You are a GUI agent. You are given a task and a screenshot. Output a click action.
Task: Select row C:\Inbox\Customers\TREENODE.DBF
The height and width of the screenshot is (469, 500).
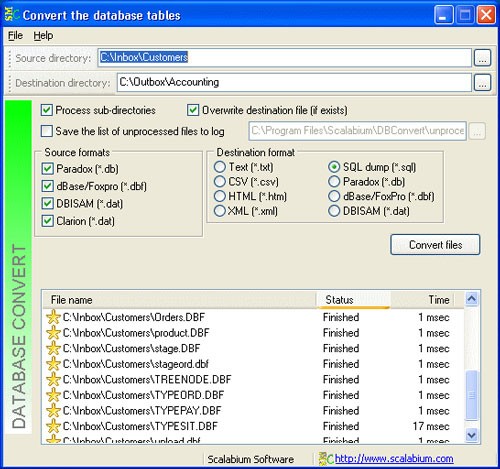pyautogui.click(x=253, y=379)
